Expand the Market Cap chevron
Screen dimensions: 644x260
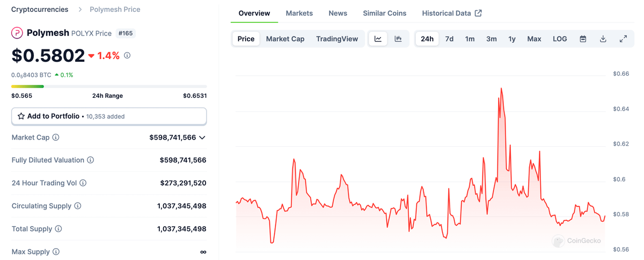(202, 138)
